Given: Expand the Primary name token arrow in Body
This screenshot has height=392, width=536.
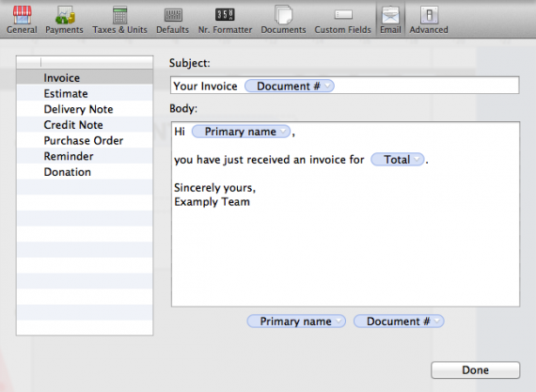Looking at the screenshot, I should tap(283, 132).
